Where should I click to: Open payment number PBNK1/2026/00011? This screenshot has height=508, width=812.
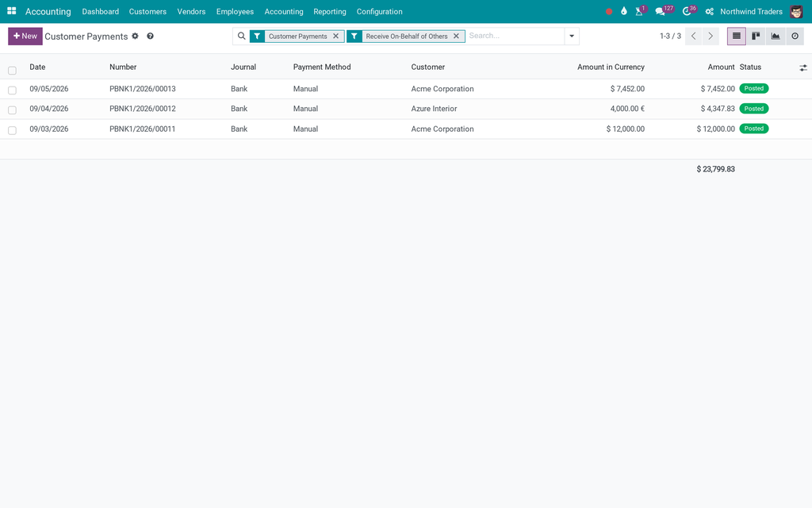[x=143, y=129]
